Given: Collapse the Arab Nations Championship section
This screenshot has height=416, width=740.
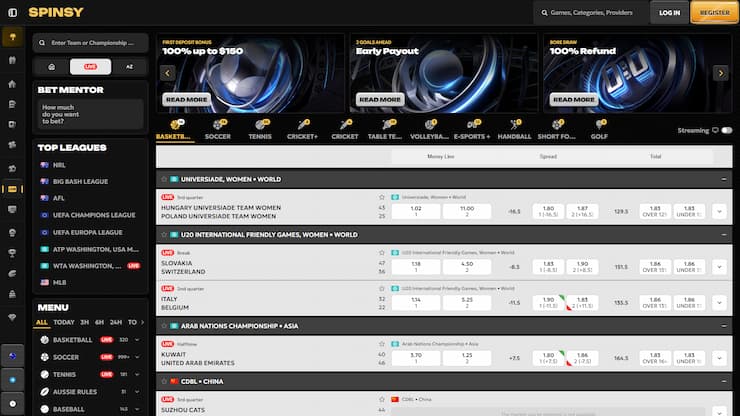Looking at the screenshot, I should point(723,326).
